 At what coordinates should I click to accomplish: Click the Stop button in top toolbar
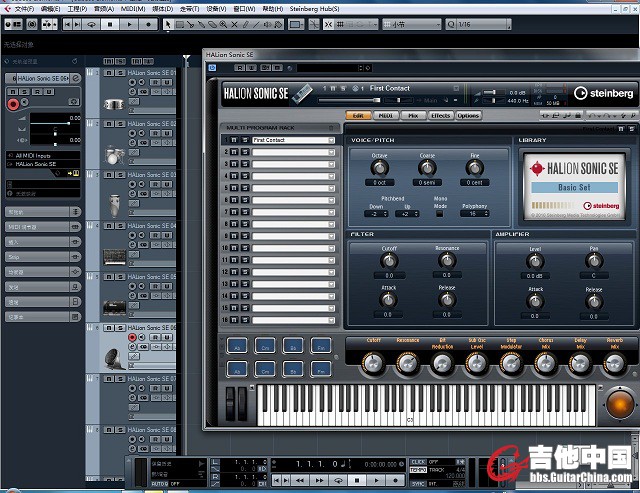coord(110,23)
